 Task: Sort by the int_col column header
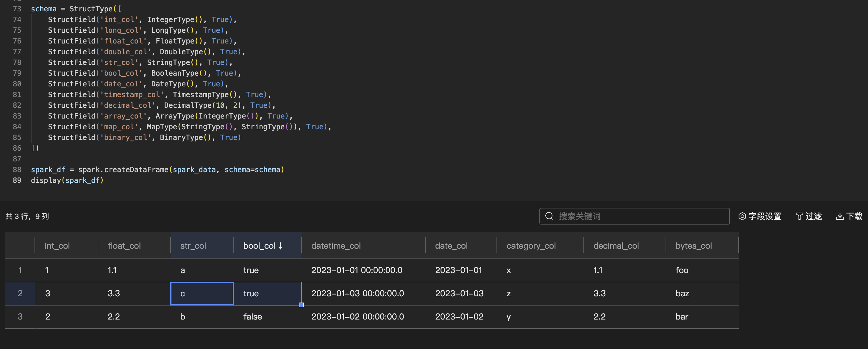[57, 246]
